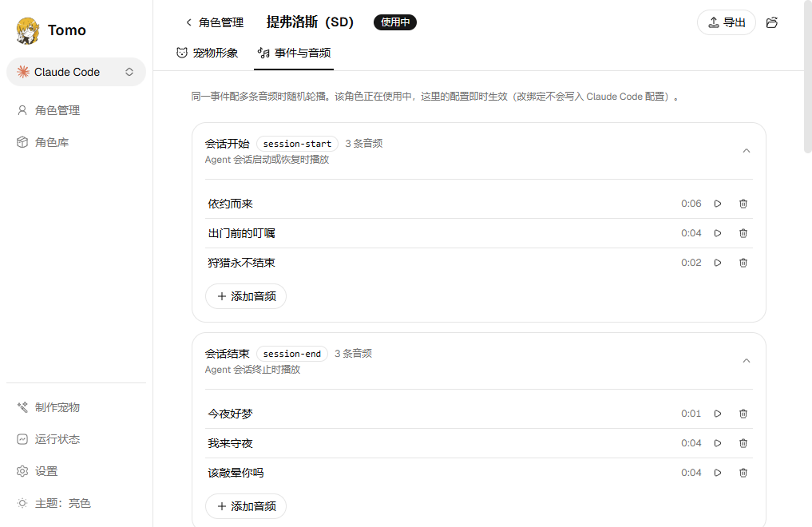The width and height of the screenshot is (812, 527).
Task: Play the 狩猎永不结束 audio
Action: (x=718, y=263)
